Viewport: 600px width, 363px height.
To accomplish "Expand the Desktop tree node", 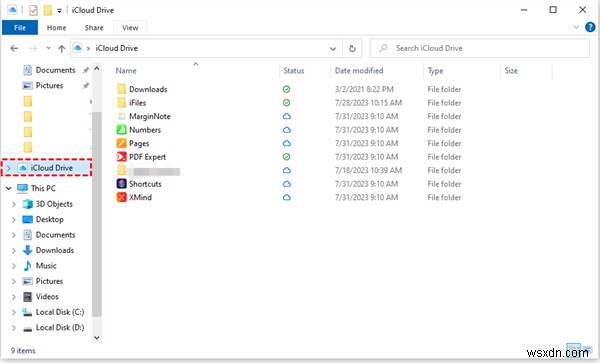I will (x=14, y=220).
